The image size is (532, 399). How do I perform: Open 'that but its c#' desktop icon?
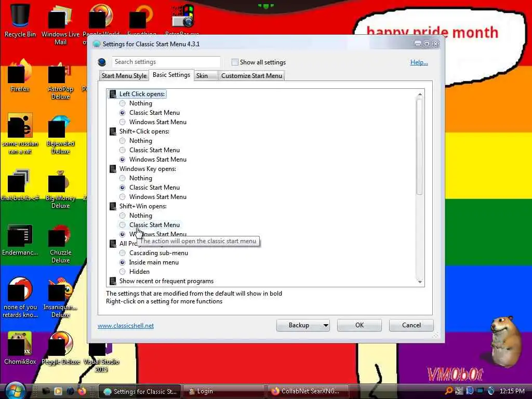(20, 185)
